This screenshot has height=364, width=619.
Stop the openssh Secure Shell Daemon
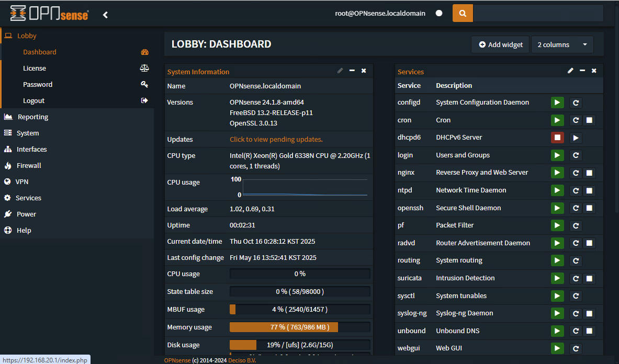coord(589,208)
